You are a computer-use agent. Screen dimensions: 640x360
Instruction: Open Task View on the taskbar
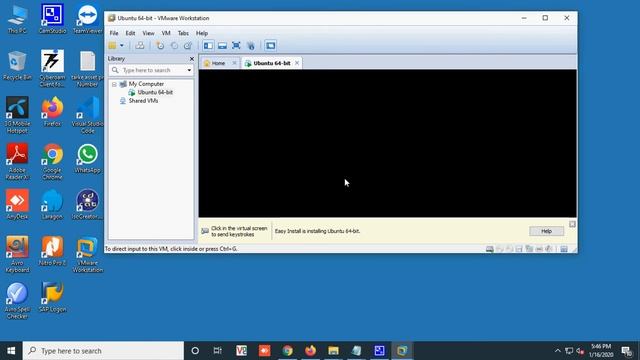(218, 351)
